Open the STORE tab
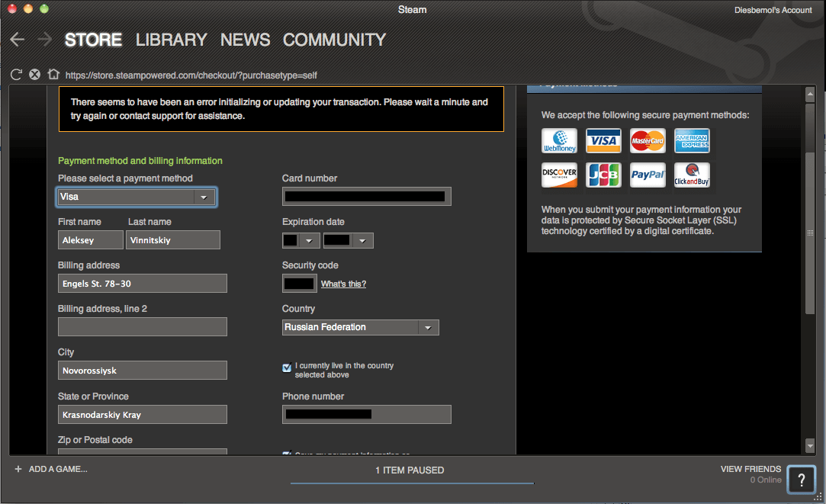 [x=93, y=40]
